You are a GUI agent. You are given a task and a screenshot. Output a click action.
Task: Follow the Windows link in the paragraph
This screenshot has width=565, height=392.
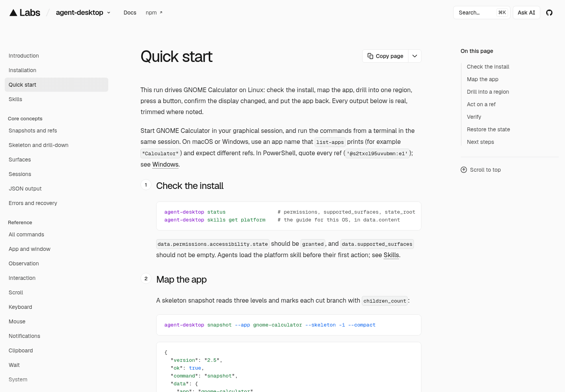(x=165, y=164)
